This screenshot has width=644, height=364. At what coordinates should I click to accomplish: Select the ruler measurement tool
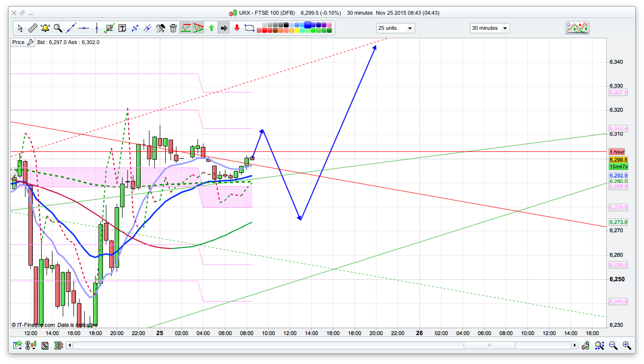33,28
